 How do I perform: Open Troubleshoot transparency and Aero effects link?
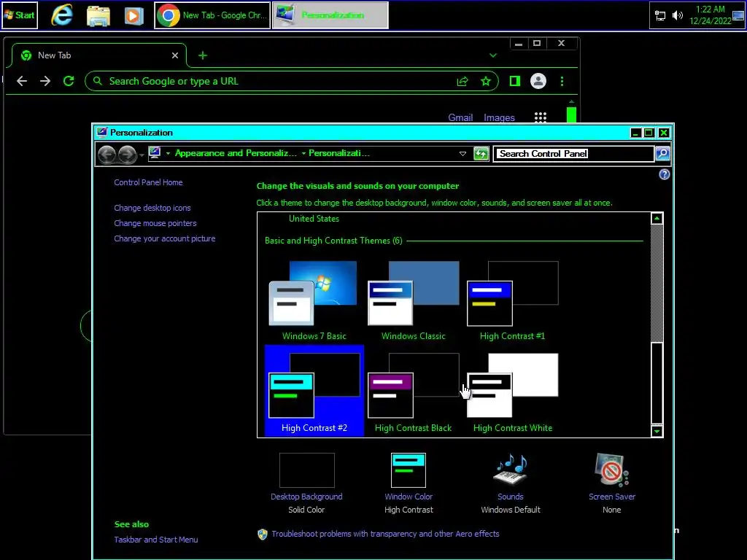(x=385, y=534)
